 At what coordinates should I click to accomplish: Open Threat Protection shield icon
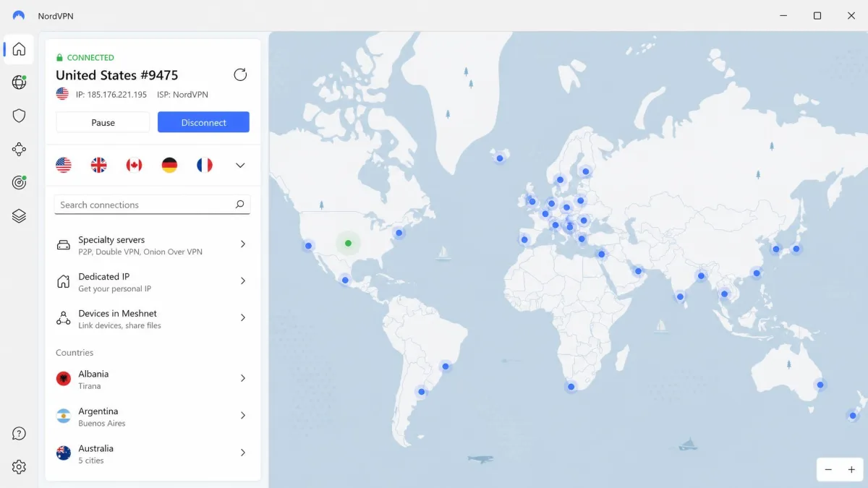(x=20, y=116)
